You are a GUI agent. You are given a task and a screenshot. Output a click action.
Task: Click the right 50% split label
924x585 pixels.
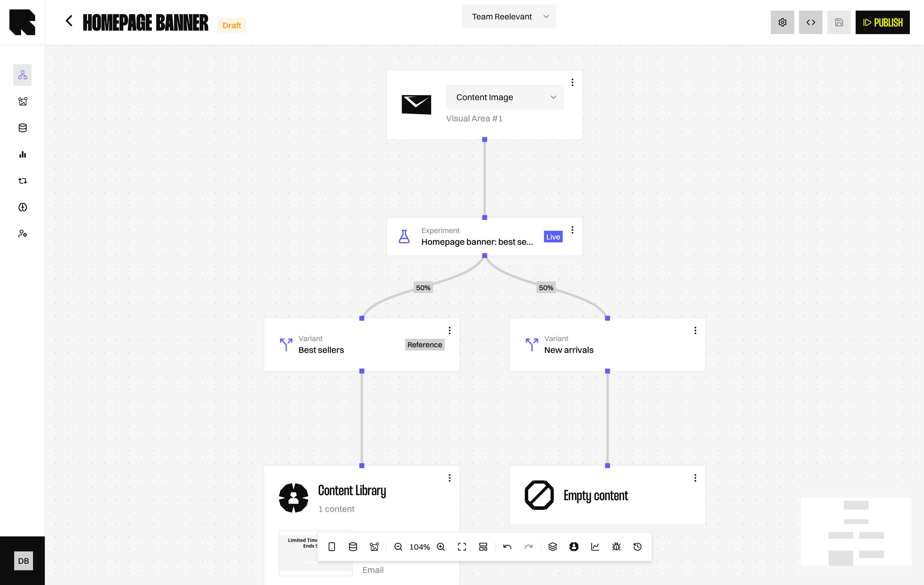[546, 288]
